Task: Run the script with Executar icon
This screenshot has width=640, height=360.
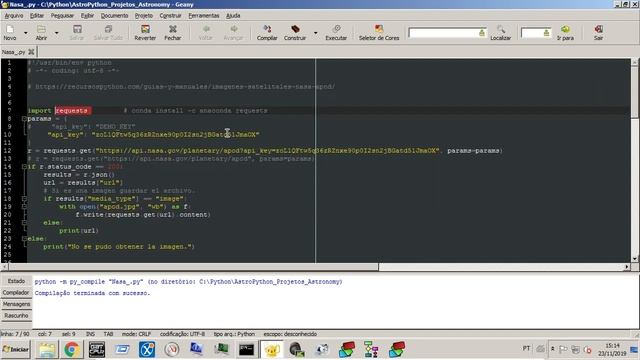Action: coord(336,32)
